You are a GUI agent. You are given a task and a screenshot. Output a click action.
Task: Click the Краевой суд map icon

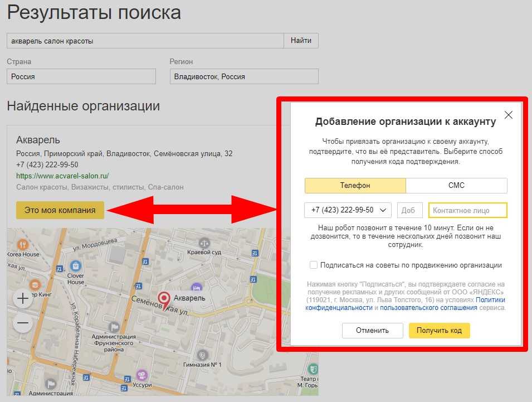coord(204,243)
